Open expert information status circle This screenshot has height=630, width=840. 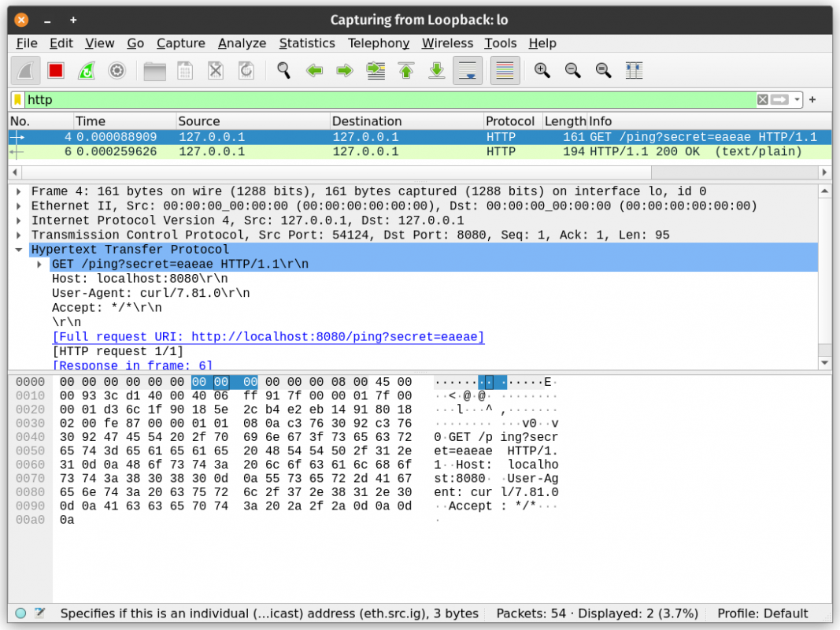(20, 613)
